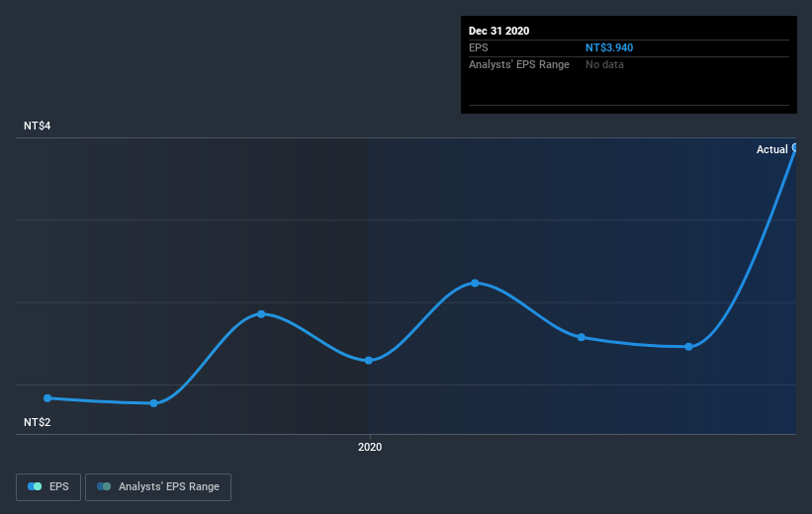Select the lowest EPS data point on the line
812x514 pixels.
[x=154, y=403]
